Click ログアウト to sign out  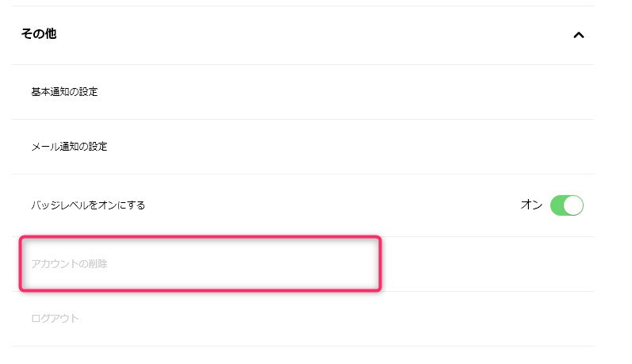[x=56, y=319]
